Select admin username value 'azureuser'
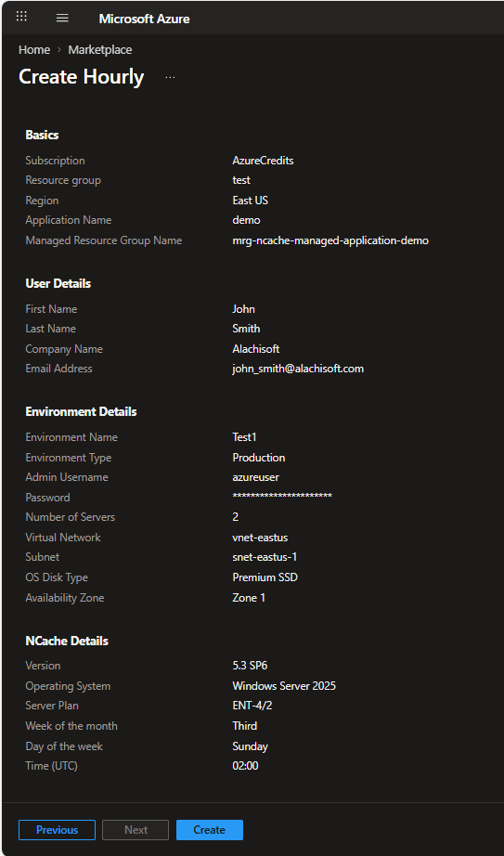Image resolution: width=504 pixels, height=856 pixels. point(255,477)
